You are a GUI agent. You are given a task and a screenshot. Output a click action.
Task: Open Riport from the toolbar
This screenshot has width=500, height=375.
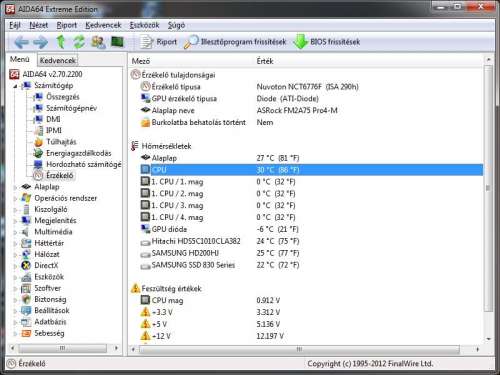(x=158, y=42)
